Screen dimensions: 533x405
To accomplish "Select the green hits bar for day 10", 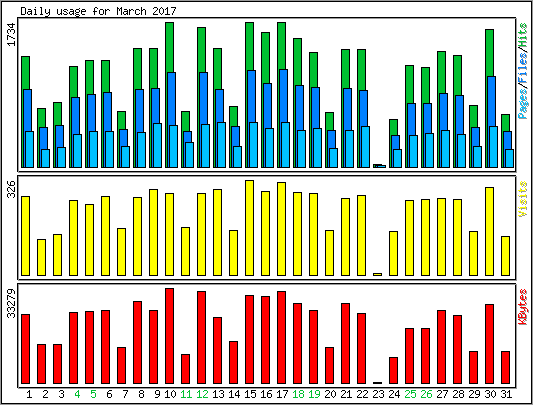I will tap(170, 47).
